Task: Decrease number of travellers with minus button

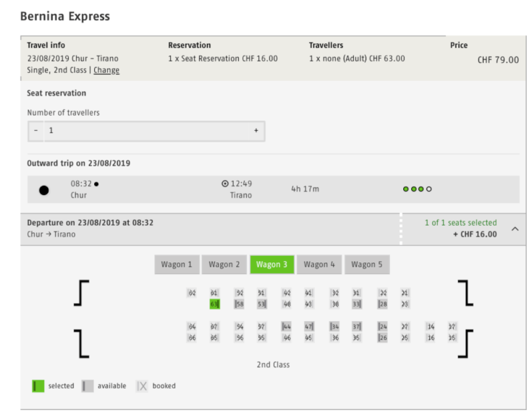Action: tap(35, 131)
